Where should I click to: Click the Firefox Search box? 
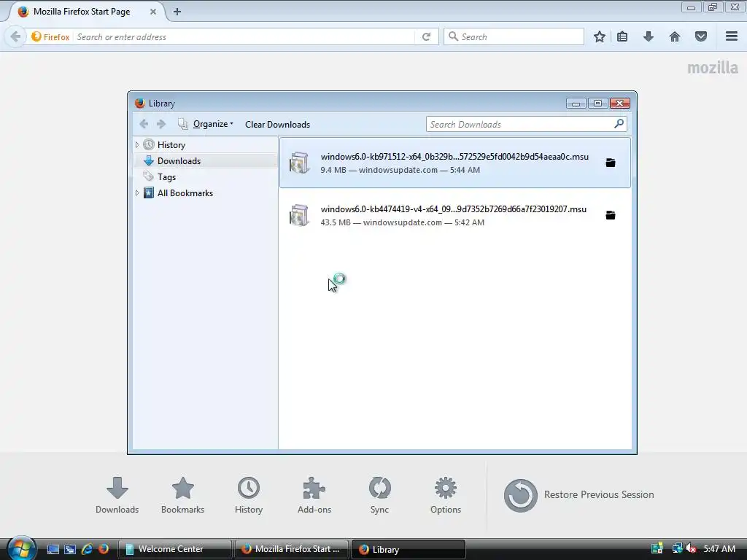coord(514,36)
